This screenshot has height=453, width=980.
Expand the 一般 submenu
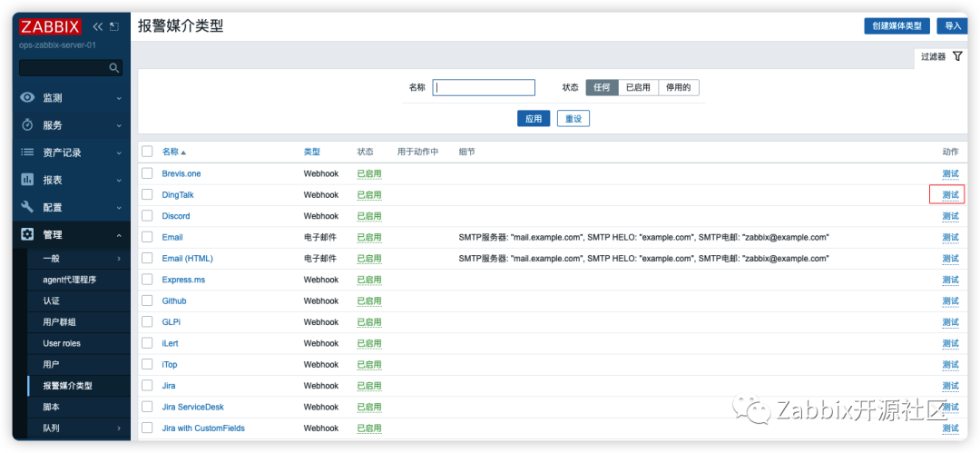click(x=119, y=259)
